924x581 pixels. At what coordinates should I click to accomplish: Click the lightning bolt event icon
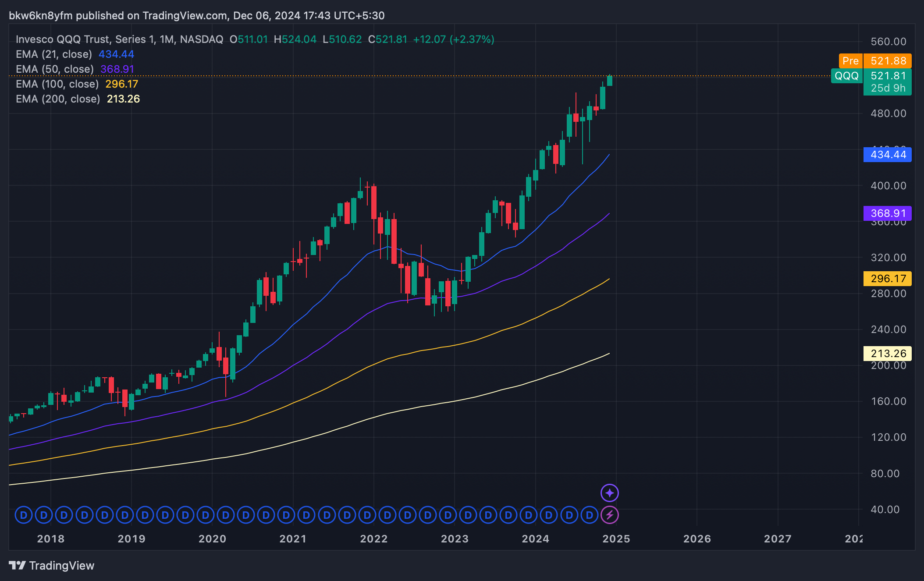click(609, 515)
